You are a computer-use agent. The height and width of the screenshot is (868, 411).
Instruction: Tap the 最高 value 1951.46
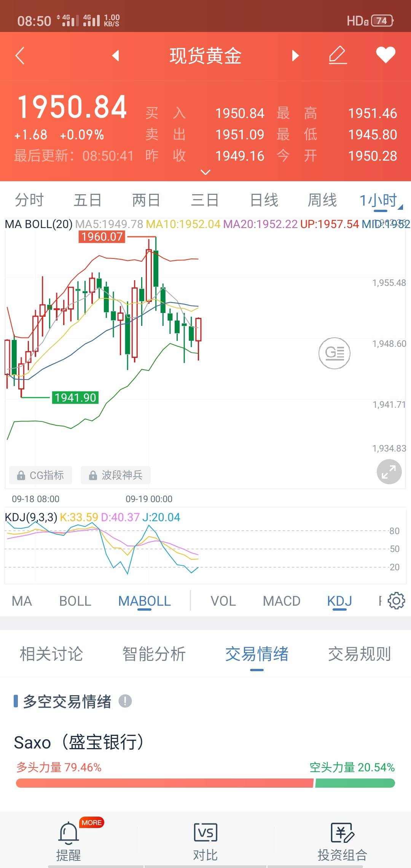point(373,113)
